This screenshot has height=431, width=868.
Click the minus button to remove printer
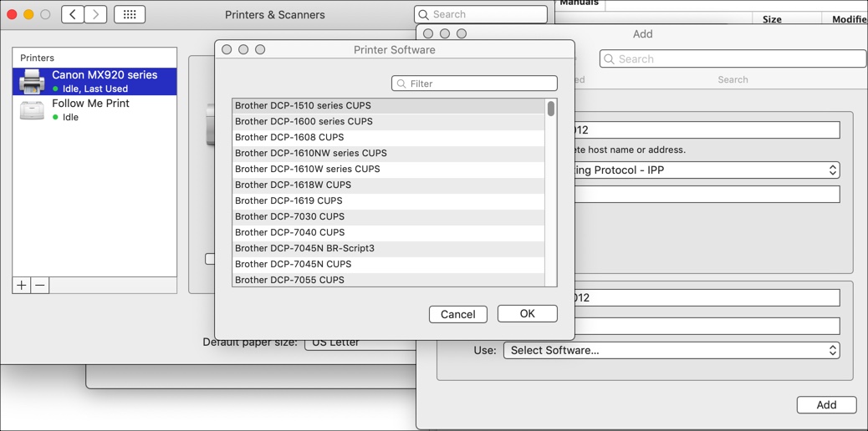(x=40, y=285)
